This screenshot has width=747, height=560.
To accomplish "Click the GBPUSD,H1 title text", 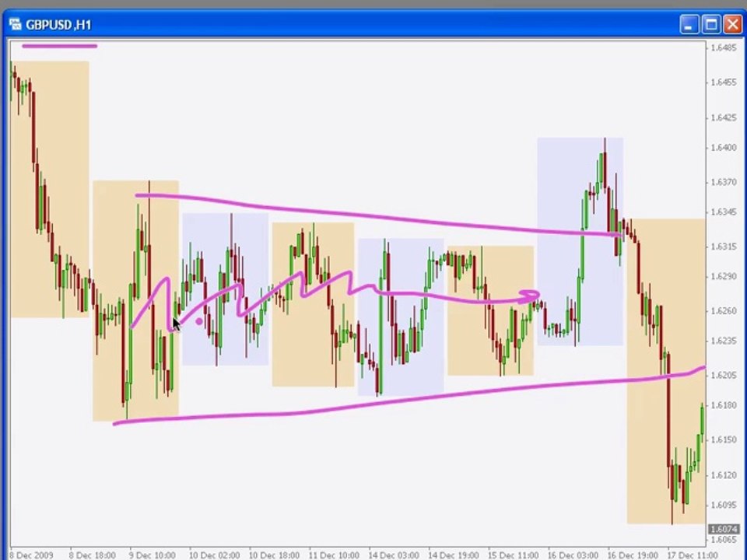I will 58,25.
